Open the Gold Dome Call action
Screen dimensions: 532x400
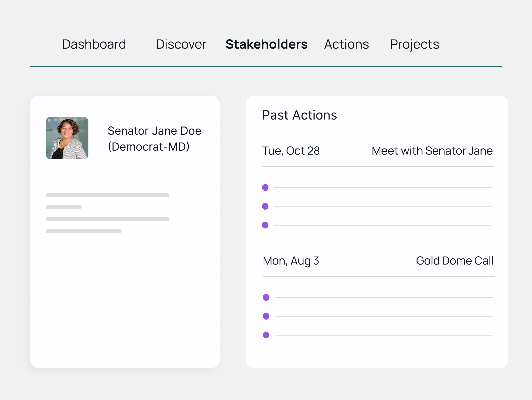click(454, 261)
